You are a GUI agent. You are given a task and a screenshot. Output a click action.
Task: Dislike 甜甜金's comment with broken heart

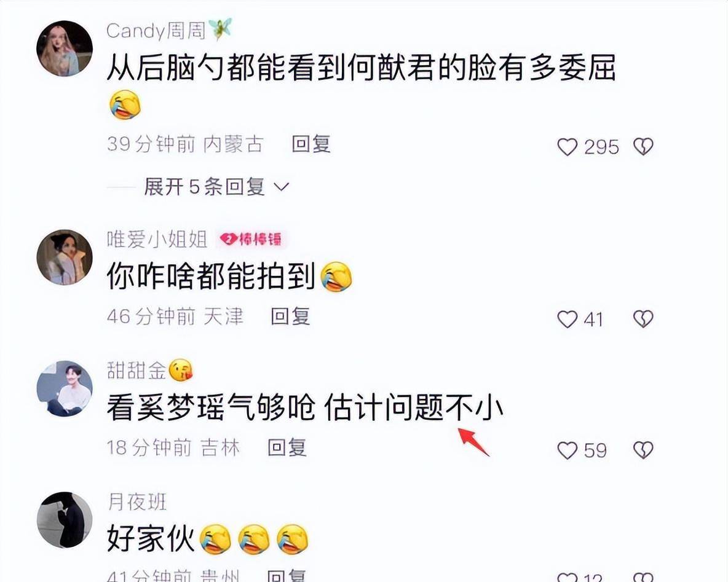[x=643, y=450]
